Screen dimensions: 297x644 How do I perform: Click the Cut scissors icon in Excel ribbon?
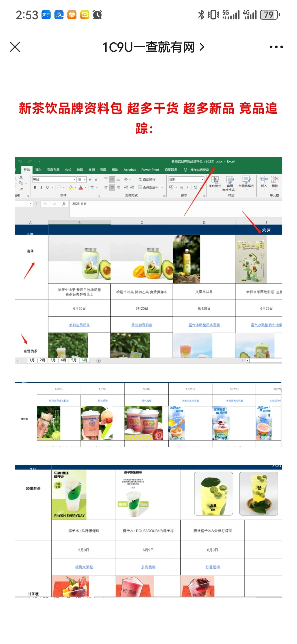coord(21,178)
